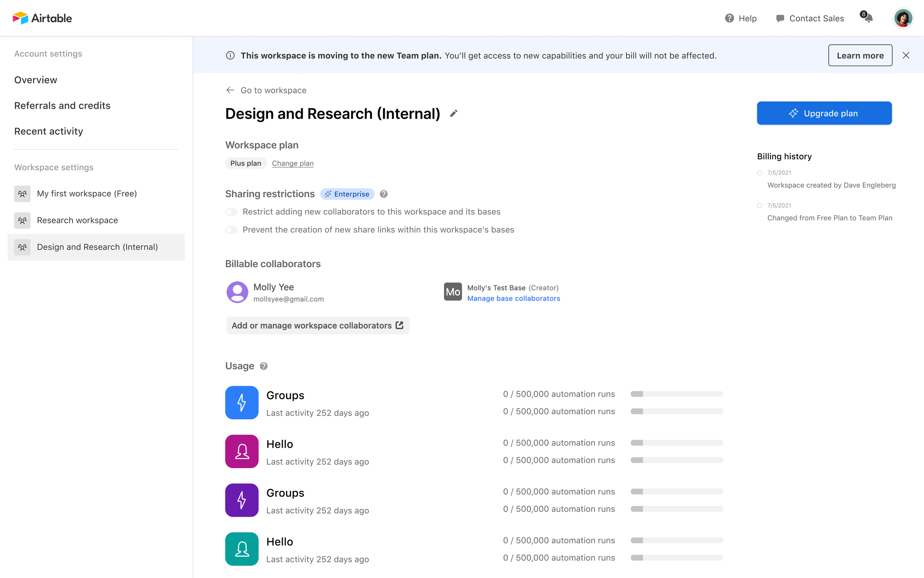
Task: Edit workspace name with the pencil icon
Action: tap(454, 113)
